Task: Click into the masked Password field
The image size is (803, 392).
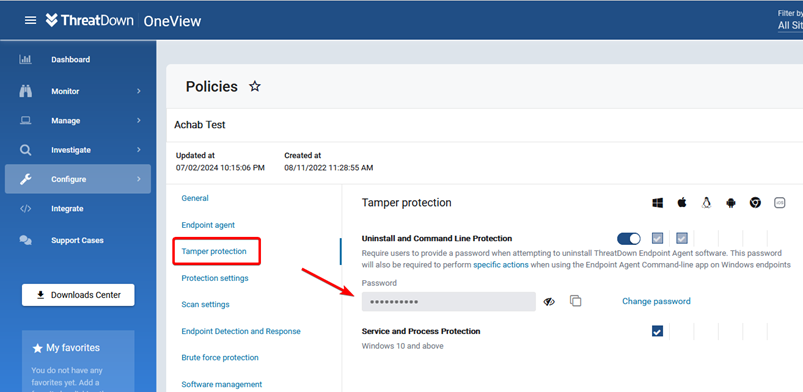Action: (449, 302)
